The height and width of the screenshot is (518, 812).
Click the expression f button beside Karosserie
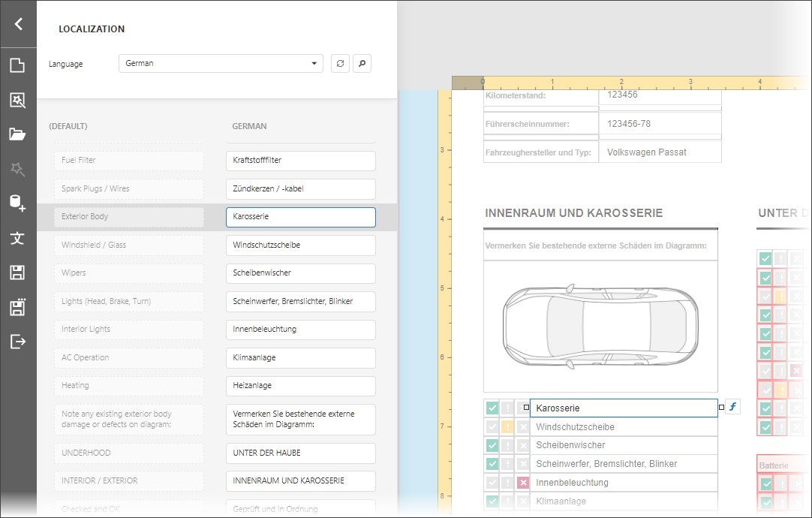[733, 408]
